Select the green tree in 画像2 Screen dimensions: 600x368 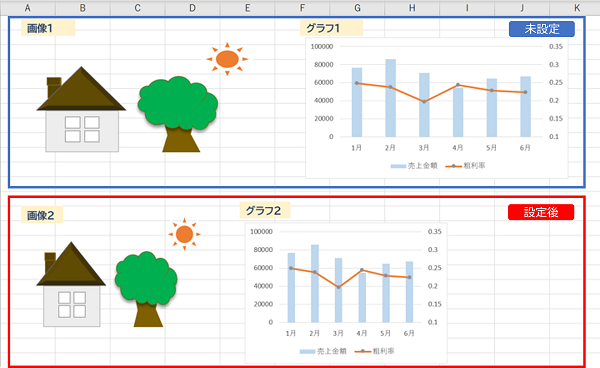pyautogui.click(x=146, y=289)
